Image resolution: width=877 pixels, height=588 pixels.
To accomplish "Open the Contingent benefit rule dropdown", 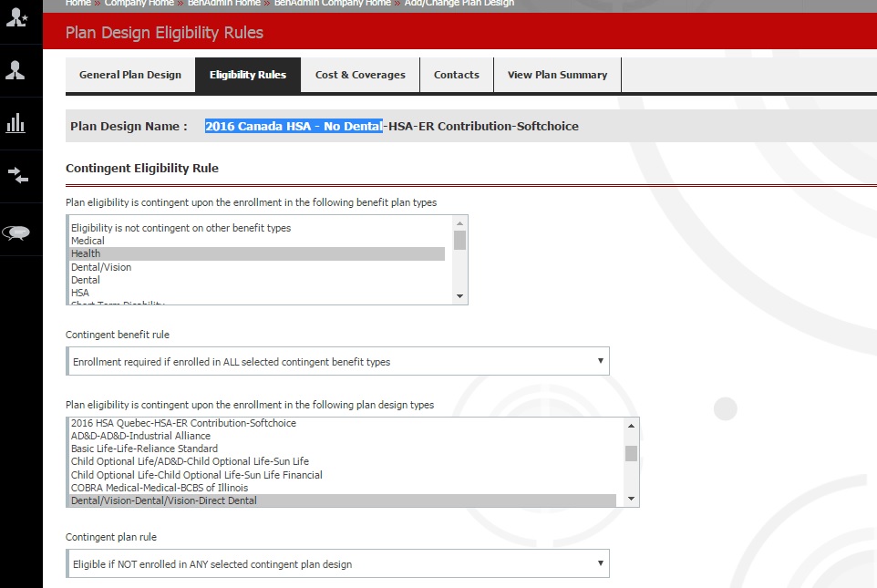I will [338, 361].
